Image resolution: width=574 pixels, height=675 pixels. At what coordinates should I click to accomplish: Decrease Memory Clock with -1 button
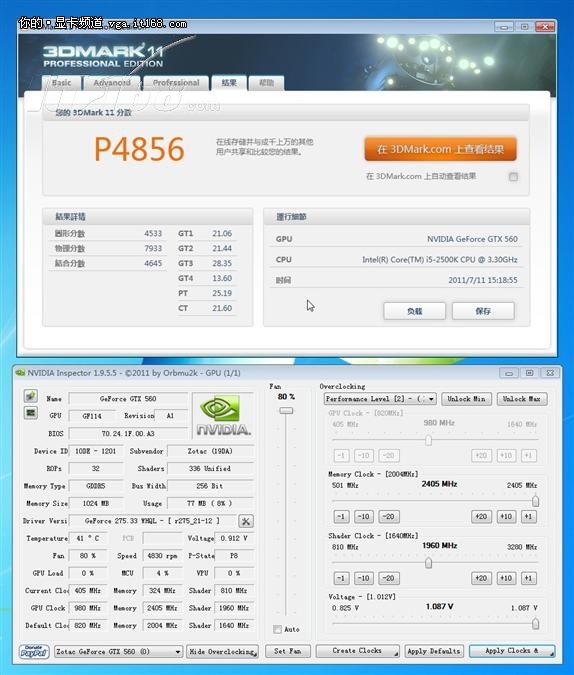coord(341,517)
